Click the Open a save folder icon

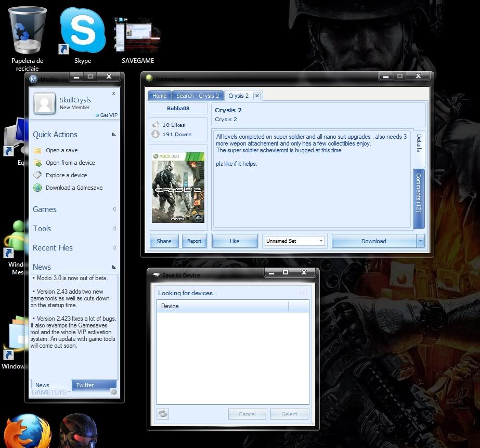[37, 150]
